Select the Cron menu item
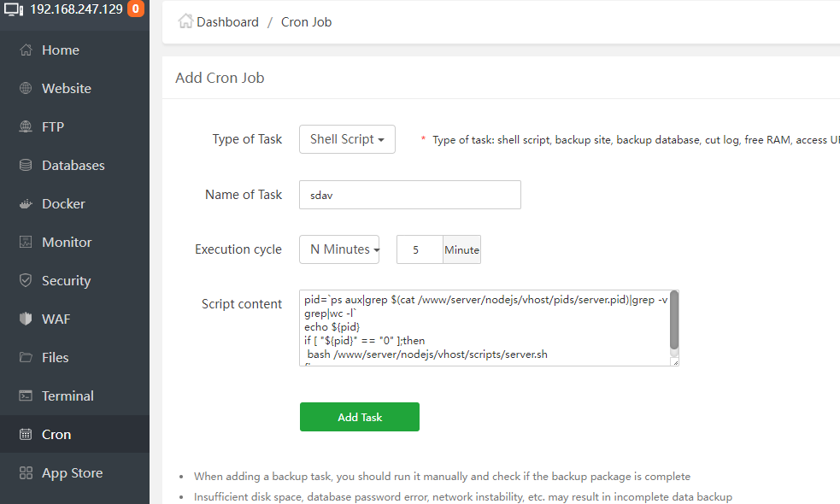 56,435
